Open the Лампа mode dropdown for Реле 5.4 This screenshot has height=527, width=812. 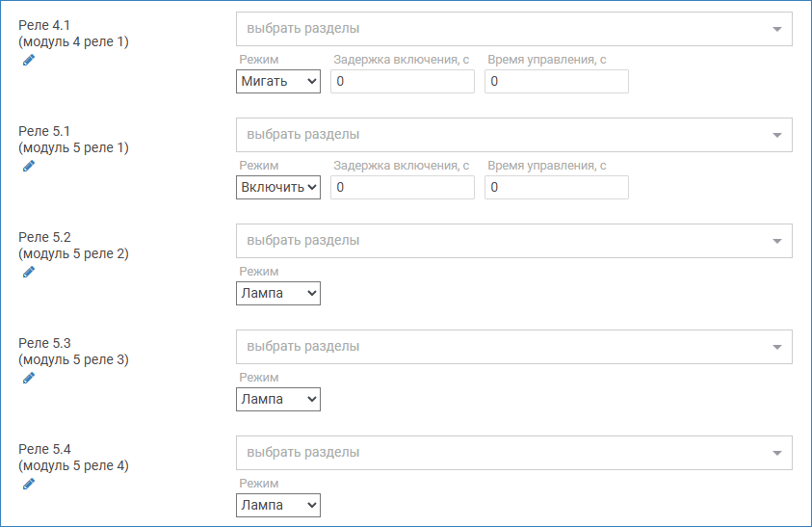tap(278, 505)
